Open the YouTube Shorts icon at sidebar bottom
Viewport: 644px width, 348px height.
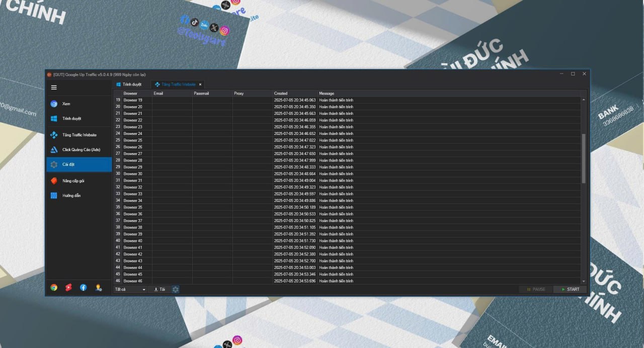(x=68, y=288)
